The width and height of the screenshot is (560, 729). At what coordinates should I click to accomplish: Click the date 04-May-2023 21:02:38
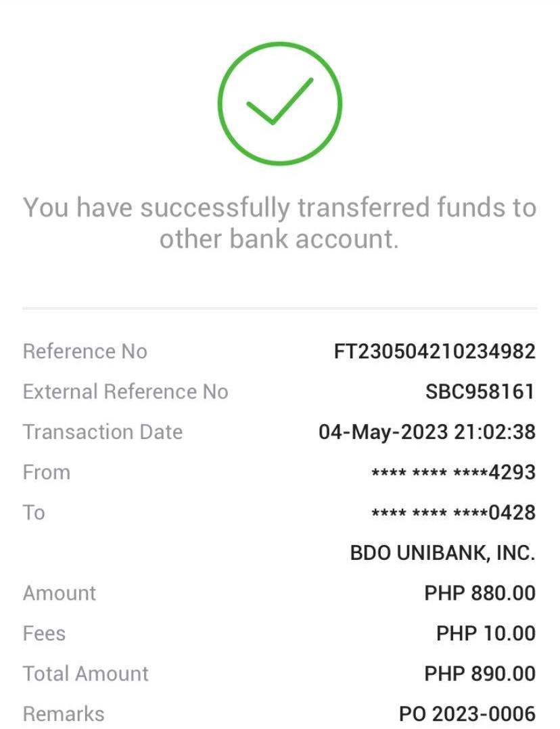coord(427,432)
